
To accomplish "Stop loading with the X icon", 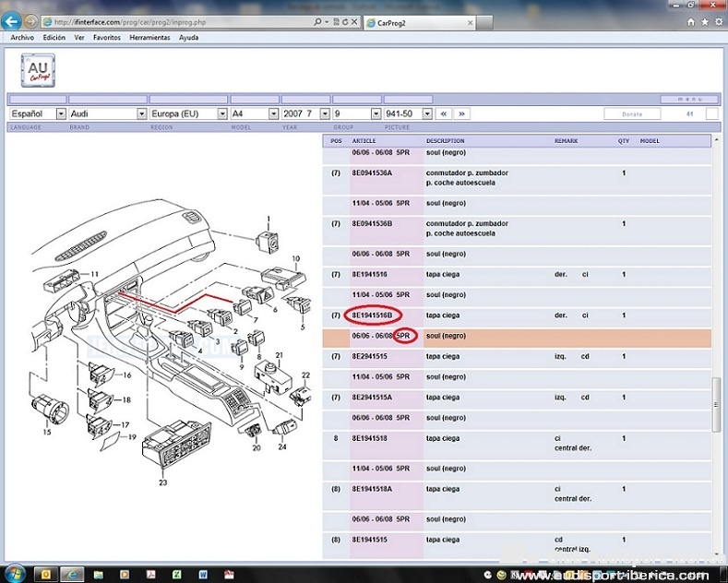I will tap(354, 22).
